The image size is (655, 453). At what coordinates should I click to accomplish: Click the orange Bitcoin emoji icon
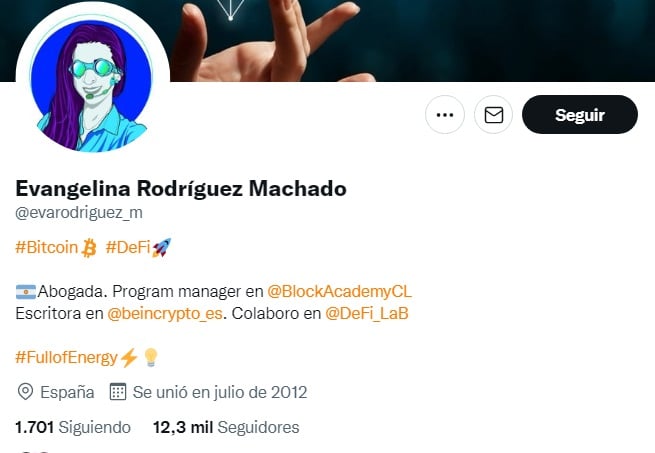click(89, 248)
